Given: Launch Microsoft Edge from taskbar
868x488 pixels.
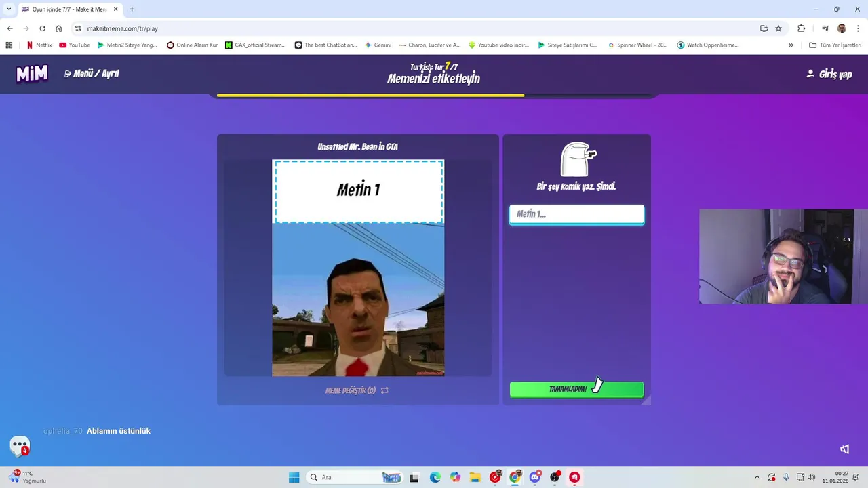Looking at the screenshot, I should pos(435,477).
